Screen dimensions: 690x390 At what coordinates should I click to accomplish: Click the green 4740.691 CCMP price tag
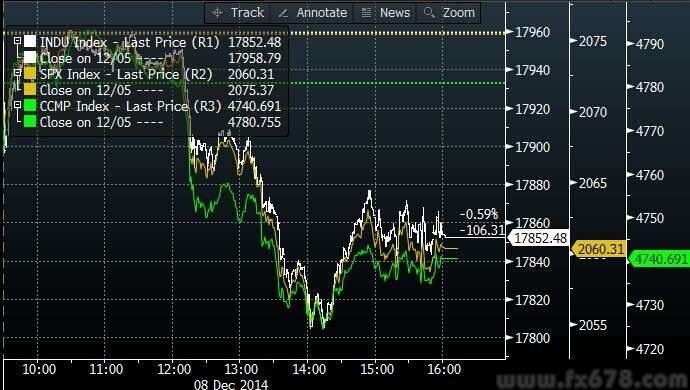659,259
